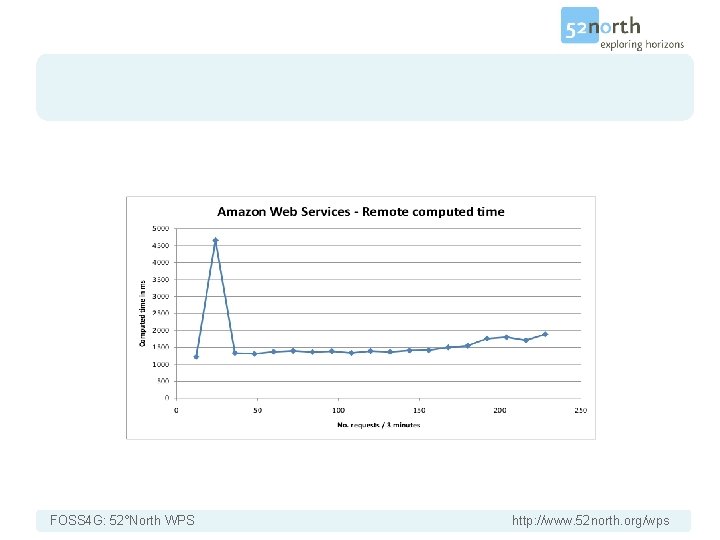The height and width of the screenshot is (540, 720).
Task: Click the 3000 y-axis value
Action: (x=161, y=296)
